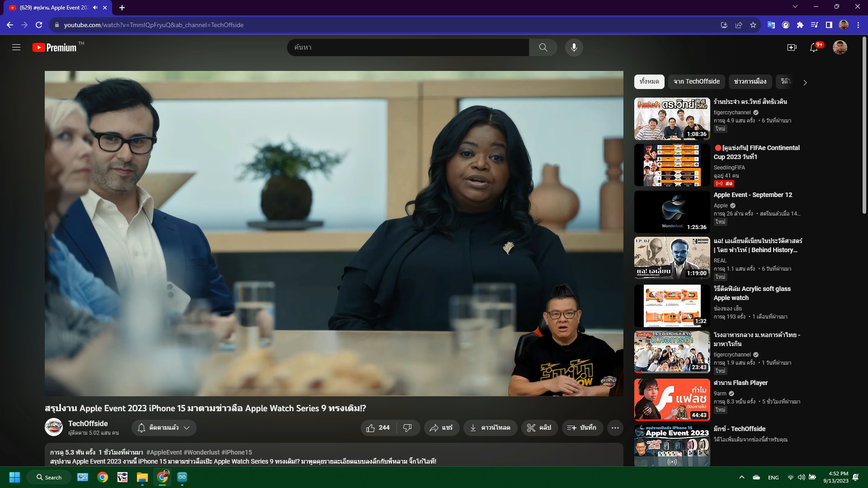Screen dimensions: 868x488
Task: Open more actions three-dot menu
Action: click(x=615, y=428)
